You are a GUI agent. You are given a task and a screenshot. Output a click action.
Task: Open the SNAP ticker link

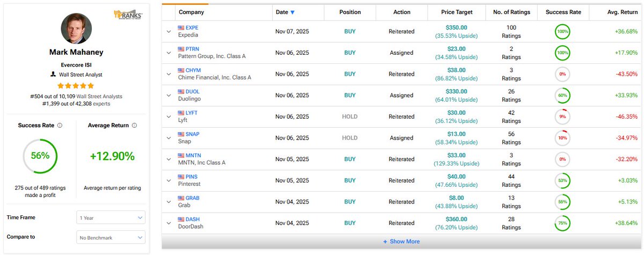click(x=192, y=134)
